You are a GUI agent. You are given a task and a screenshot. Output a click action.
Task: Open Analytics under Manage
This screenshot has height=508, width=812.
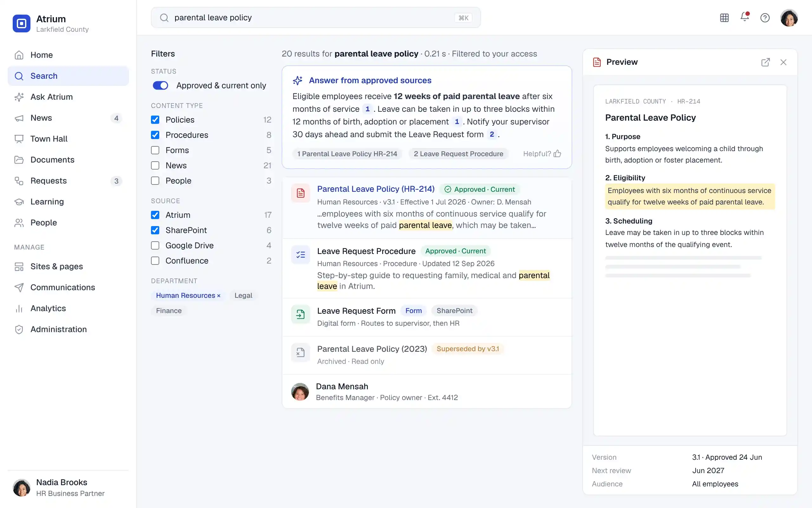click(x=68, y=308)
